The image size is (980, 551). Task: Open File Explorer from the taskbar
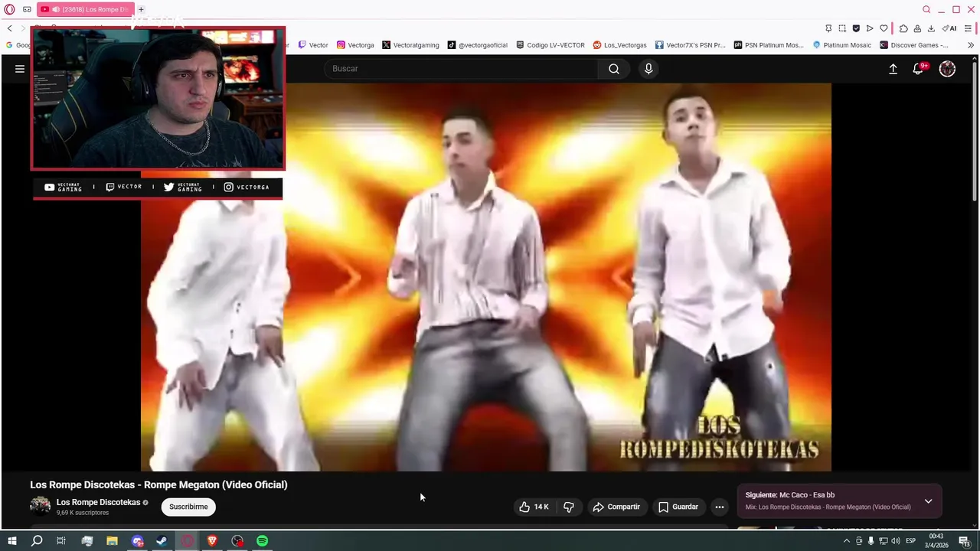112,541
